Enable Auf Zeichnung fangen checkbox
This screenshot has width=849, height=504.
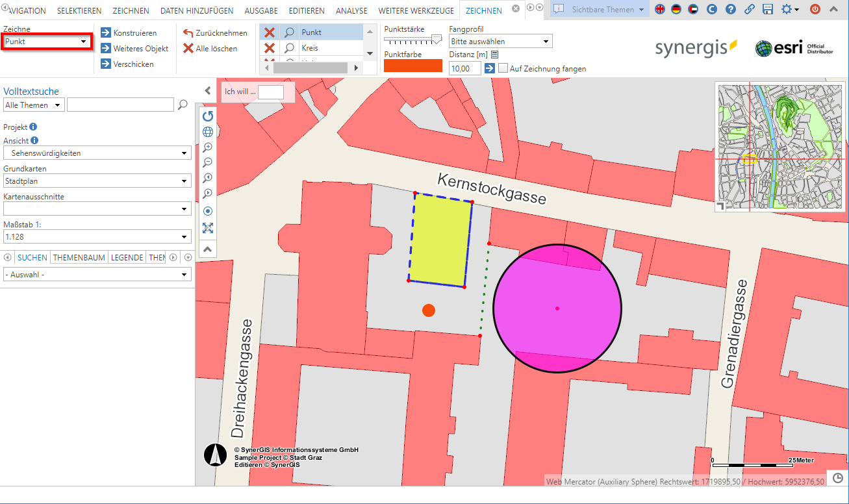(503, 68)
